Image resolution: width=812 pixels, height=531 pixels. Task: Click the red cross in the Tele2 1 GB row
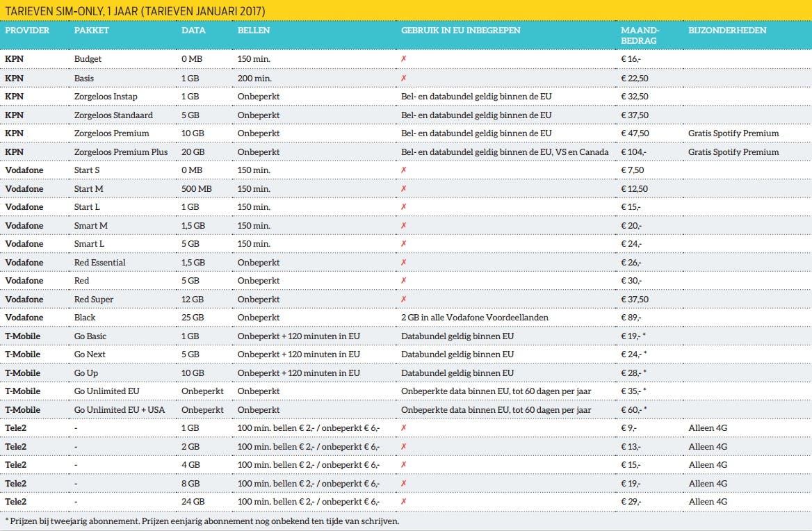tap(403, 428)
